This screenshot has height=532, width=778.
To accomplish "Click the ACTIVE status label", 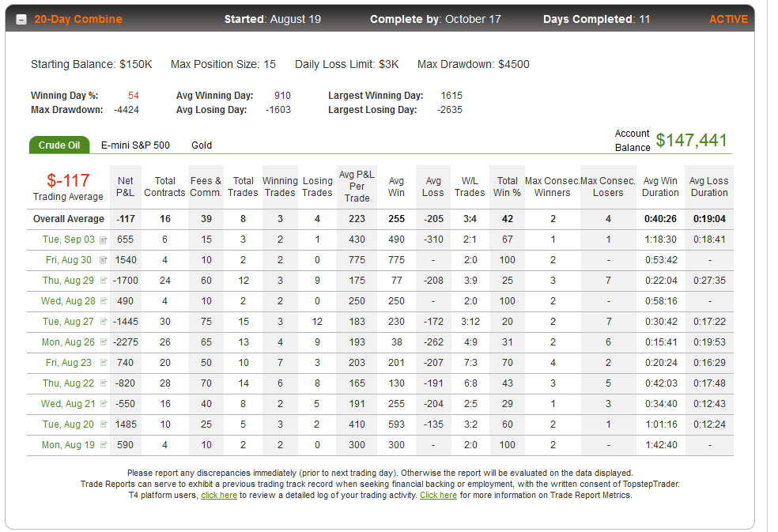I will 728,19.
